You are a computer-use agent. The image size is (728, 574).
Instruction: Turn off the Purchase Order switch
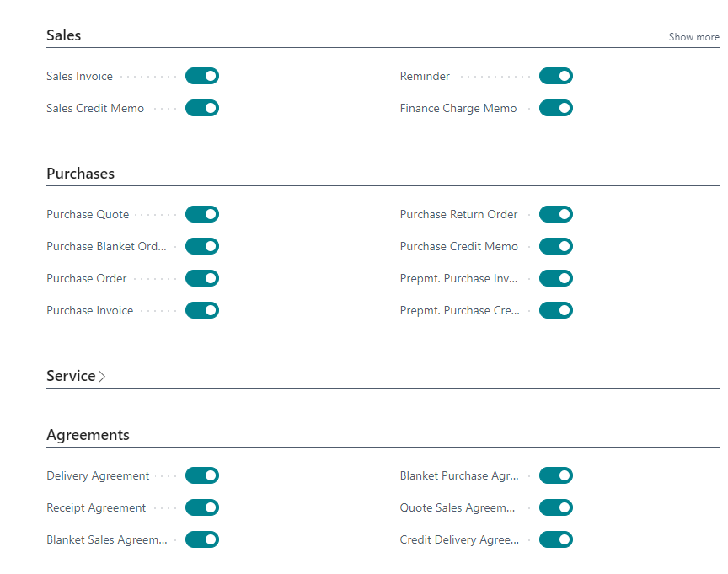coord(202,278)
